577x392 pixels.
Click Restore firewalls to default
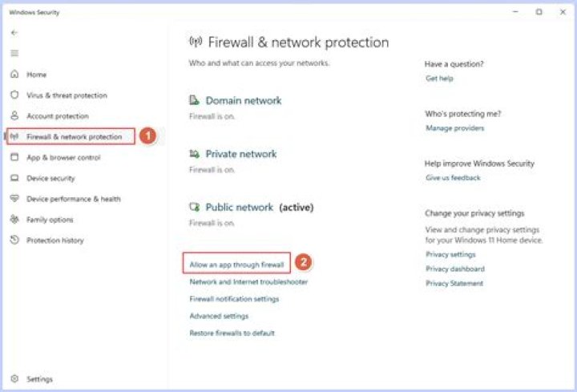(x=232, y=333)
